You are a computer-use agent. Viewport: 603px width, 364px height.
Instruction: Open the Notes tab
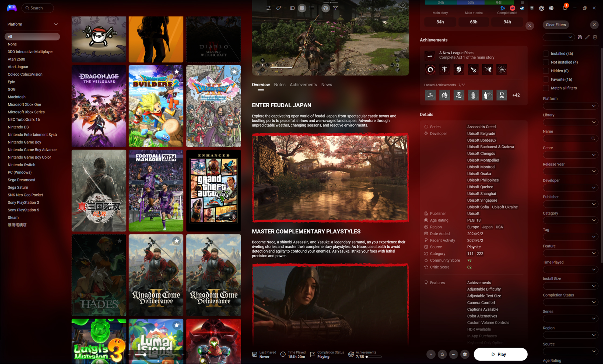279,85
